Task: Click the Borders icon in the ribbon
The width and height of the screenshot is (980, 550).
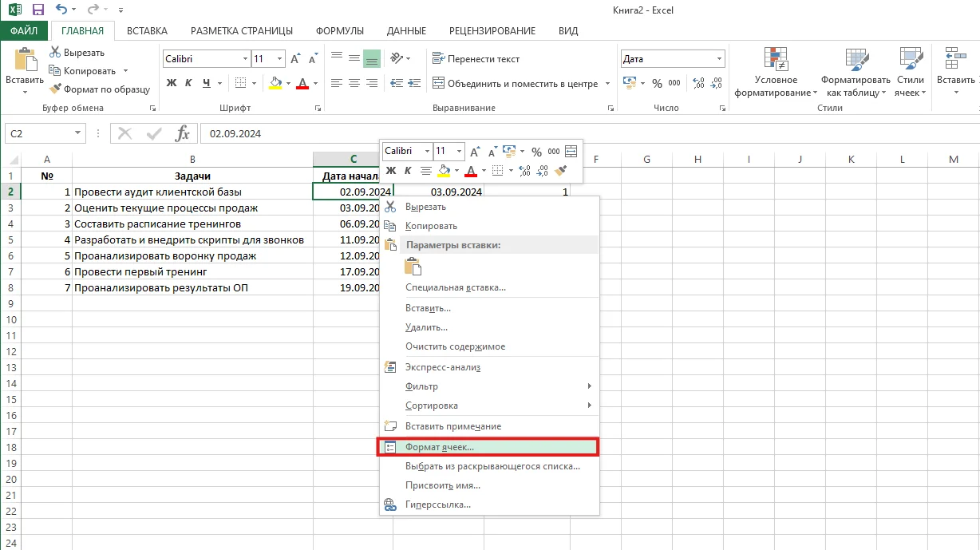Action: click(x=243, y=83)
